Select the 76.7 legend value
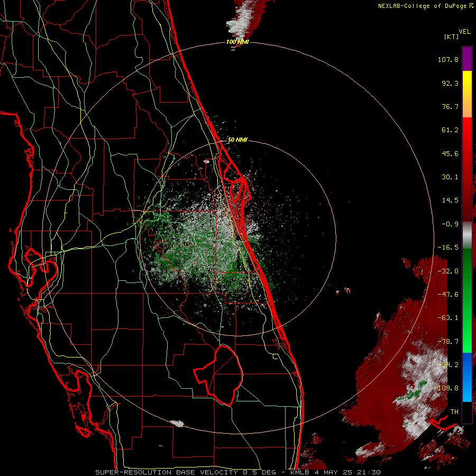Image resolution: width=476 pixels, height=476 pixels. pyautogui.click(x=450, y=106)
